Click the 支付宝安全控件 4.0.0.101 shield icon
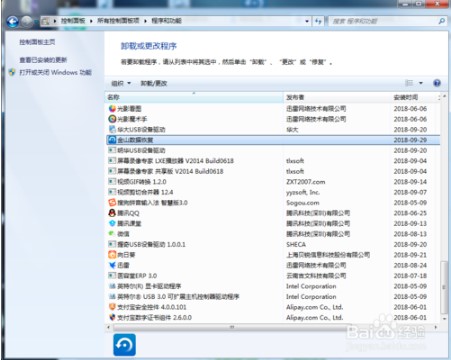451x360 pixels. (112, 307)
